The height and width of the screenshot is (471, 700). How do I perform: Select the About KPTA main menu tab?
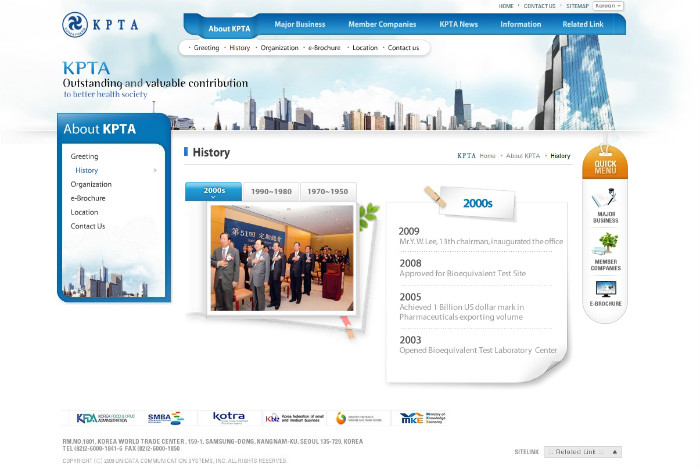click(x=229, y=28)
